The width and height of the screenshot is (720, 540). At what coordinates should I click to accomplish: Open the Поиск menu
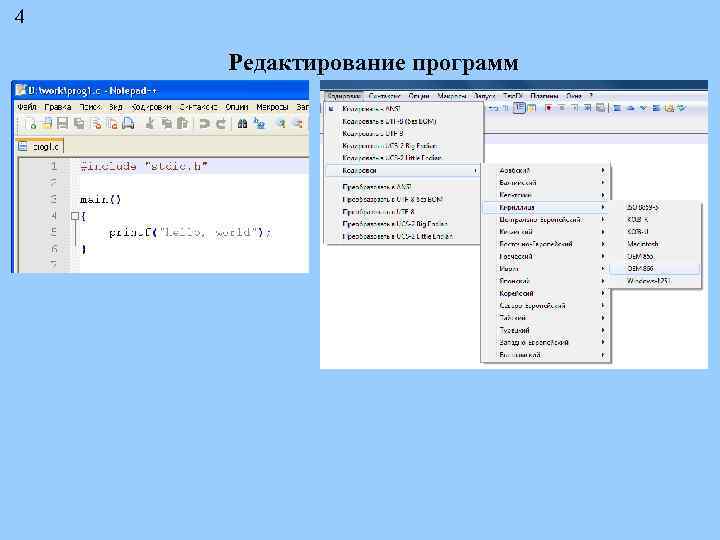tap(90, 107)
